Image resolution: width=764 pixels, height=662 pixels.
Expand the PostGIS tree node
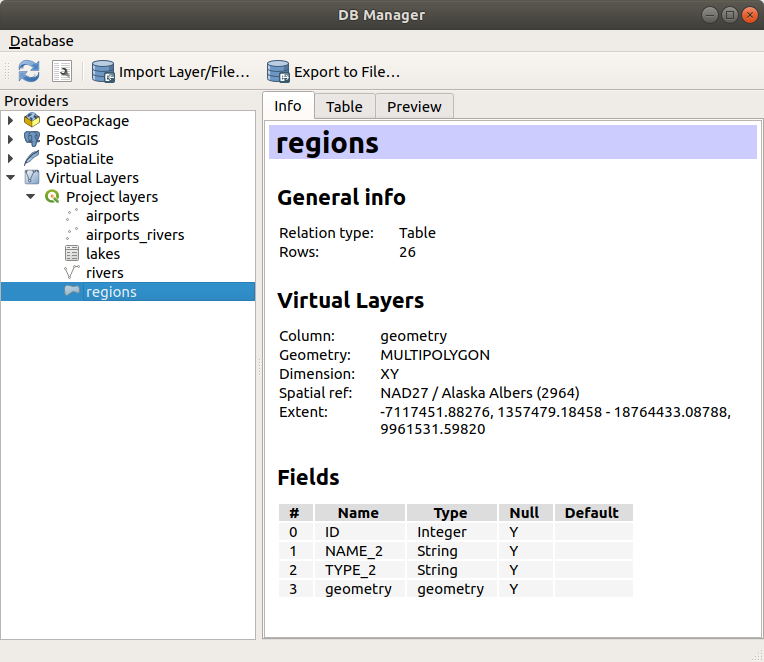pyautogui.click(x=11, y=140)
